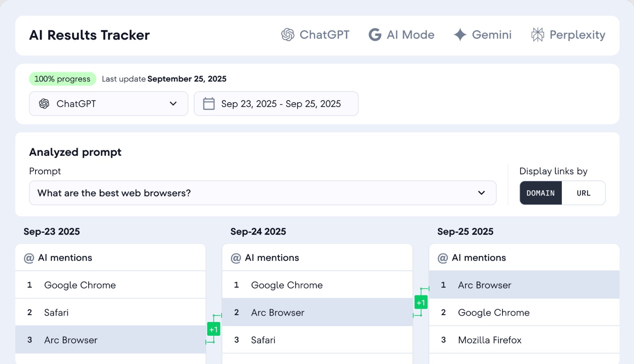
Task: Click the @ icon in Sep-25 AI mentions
Action: [443, 258]
